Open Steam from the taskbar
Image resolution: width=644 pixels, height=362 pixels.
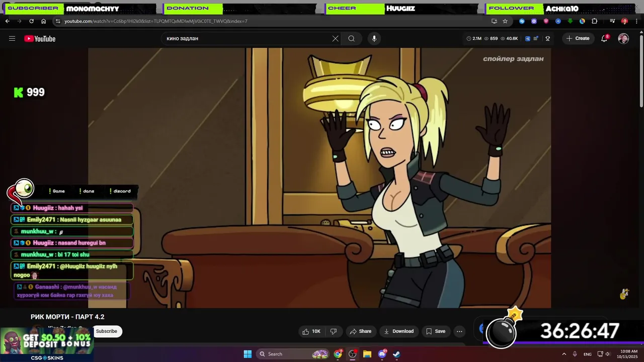tap(396, 354)
